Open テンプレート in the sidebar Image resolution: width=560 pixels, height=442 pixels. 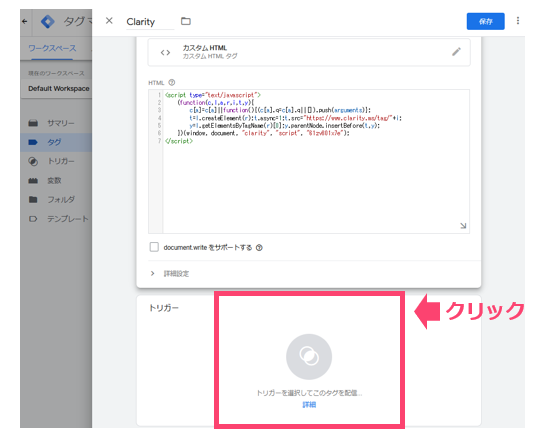click(56, 219)
